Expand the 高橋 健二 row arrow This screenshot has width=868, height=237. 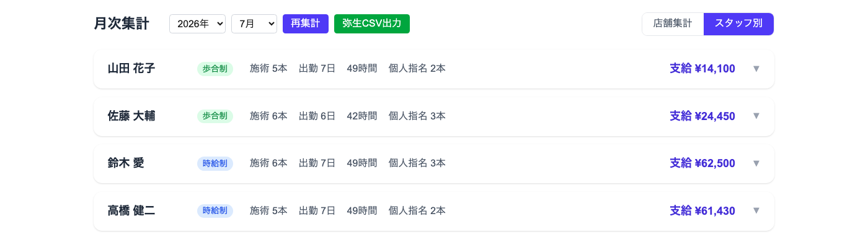pos(756,210)
